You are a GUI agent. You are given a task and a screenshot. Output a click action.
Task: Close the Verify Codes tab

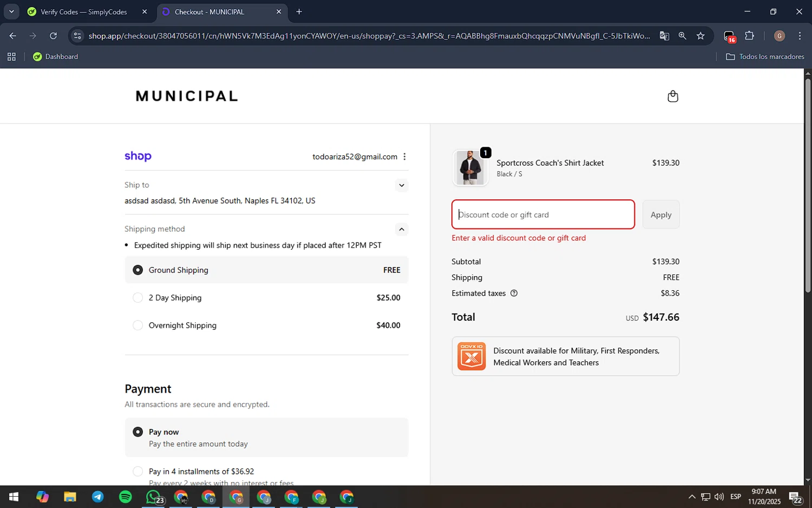point(145,11)
